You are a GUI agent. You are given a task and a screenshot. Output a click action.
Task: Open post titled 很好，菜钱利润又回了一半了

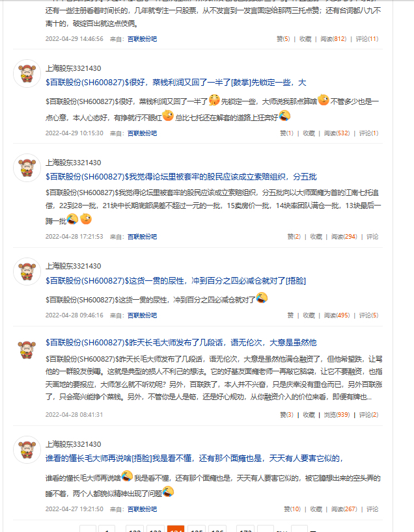point(176,83)
